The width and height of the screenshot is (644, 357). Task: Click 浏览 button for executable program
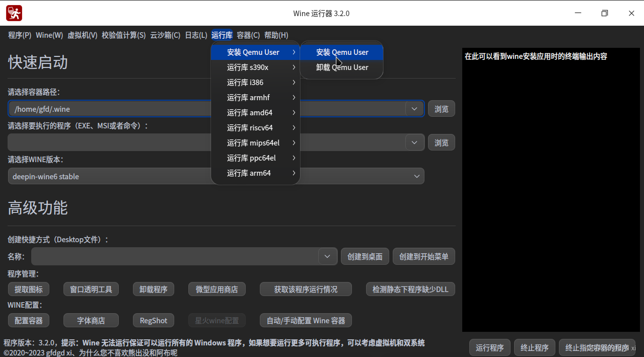[442, 142]
